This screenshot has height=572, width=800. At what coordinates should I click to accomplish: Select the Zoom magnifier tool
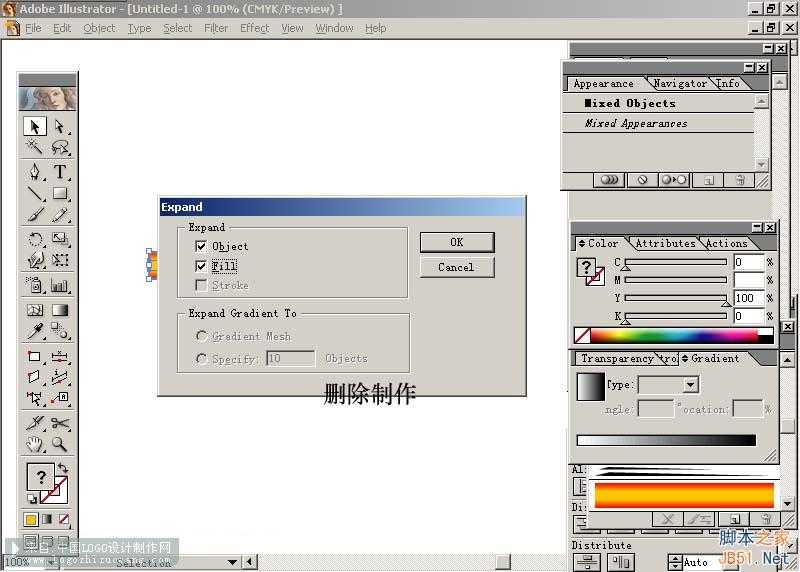coord(60,444)
